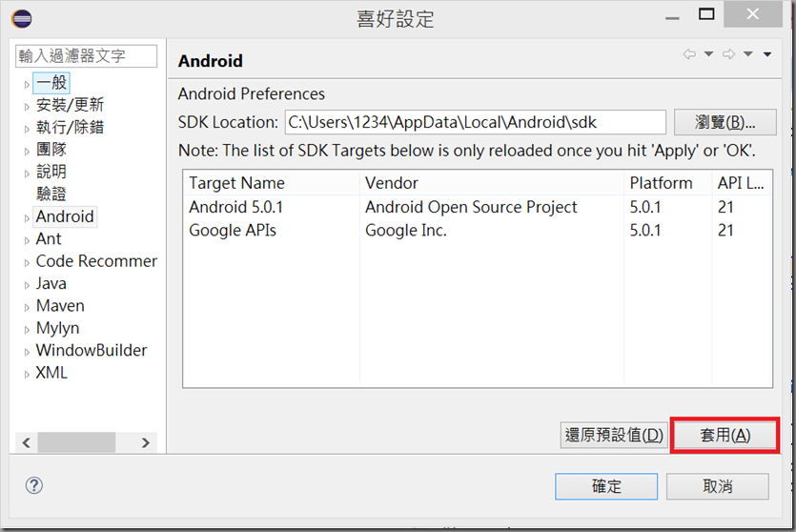The height and width of the screenshot is (532, 796).
Task: Expand the Maven preferences node
Action: tap(27, 307)
